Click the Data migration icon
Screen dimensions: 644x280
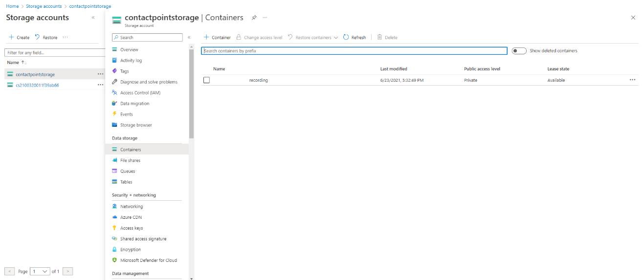click(x=114, y=103)
